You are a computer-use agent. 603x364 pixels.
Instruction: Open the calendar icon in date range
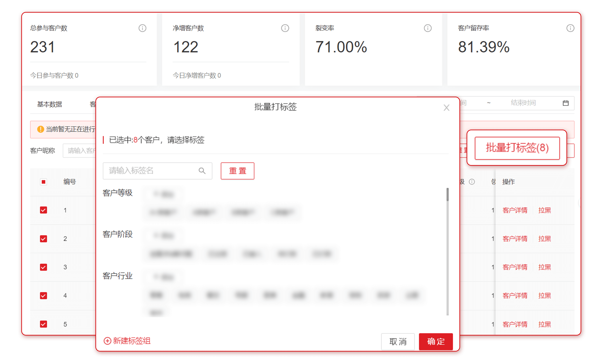(x=565, y=103)
